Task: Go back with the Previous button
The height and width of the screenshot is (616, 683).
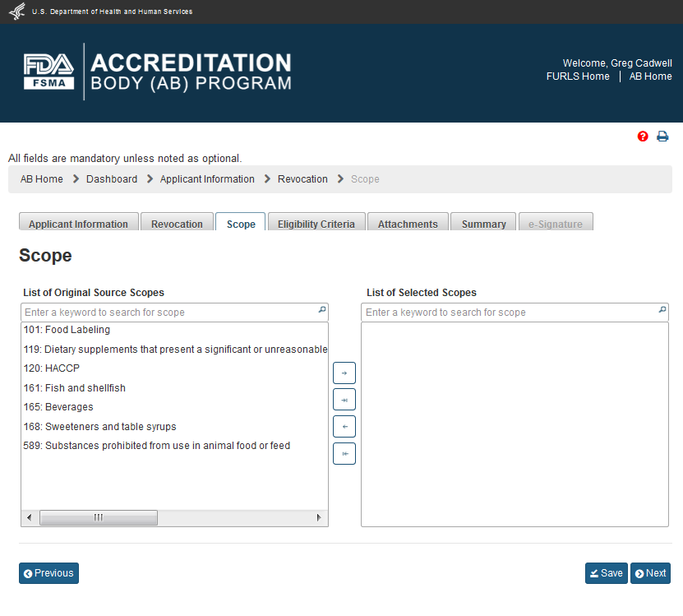Action: pyautogui.click(x=48, y=573)
